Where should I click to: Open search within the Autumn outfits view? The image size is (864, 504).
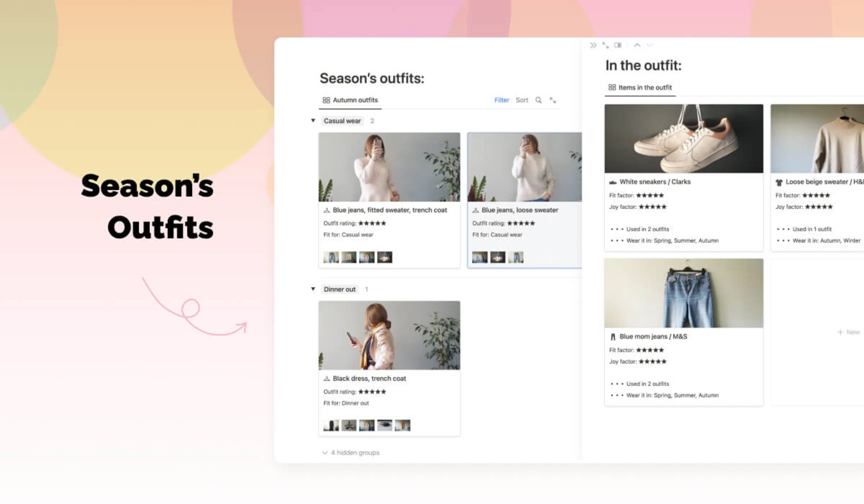click(539, 100)
